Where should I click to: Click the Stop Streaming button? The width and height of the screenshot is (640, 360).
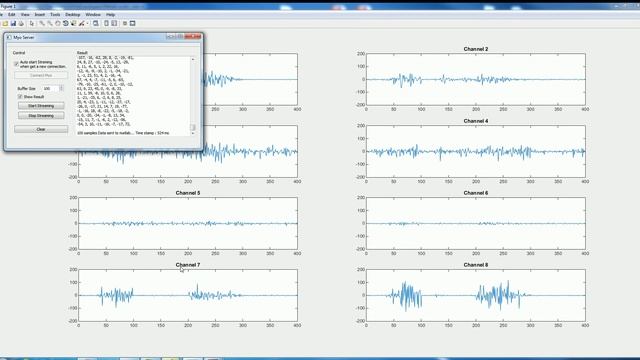tap(41, 116)
